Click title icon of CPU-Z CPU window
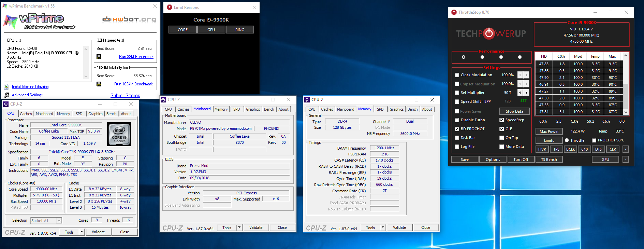The width and height of the screenshot is (644, 249). pyautogui.click(x=6, y=104)
